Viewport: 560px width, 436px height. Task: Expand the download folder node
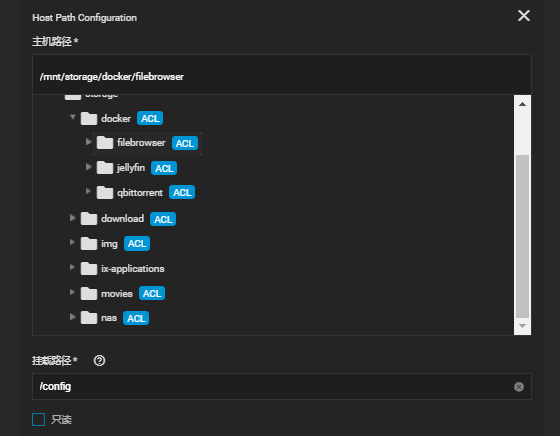(72, 218)
